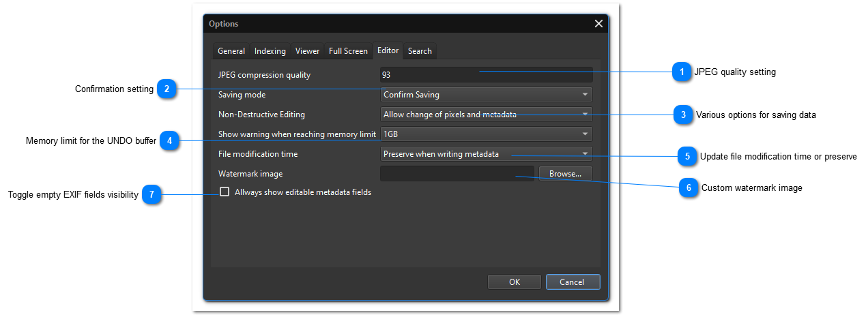The height and width of the screenshot is (317, 868).
Task: Select the Full Screen tab
Action: [x=348, y=51]
